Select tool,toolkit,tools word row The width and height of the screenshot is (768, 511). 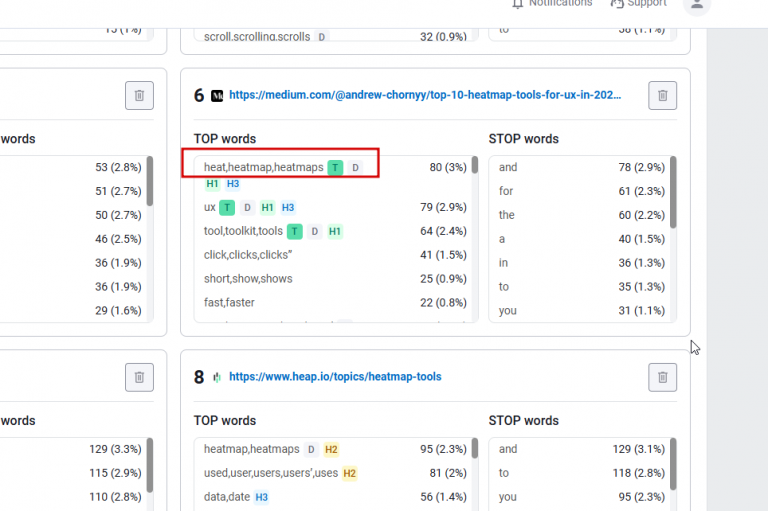point(335,231)
